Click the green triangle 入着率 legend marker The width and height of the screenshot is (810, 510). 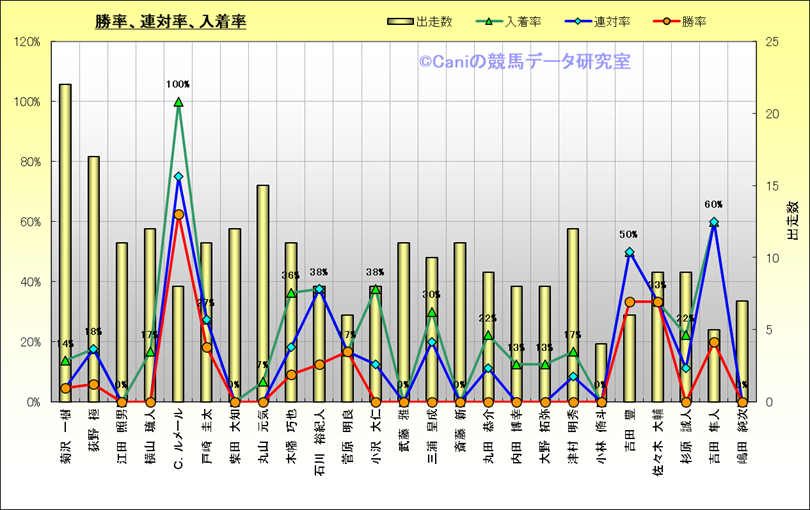pos(492,21)
